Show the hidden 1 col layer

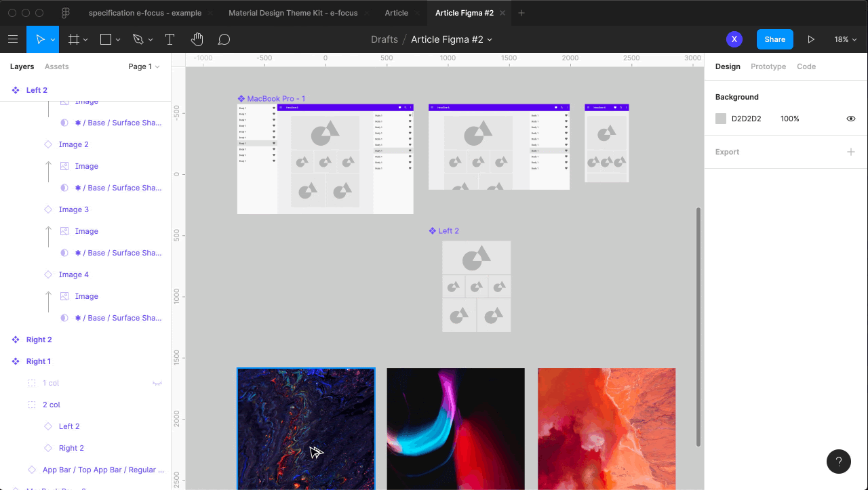[x=157, y=383]
